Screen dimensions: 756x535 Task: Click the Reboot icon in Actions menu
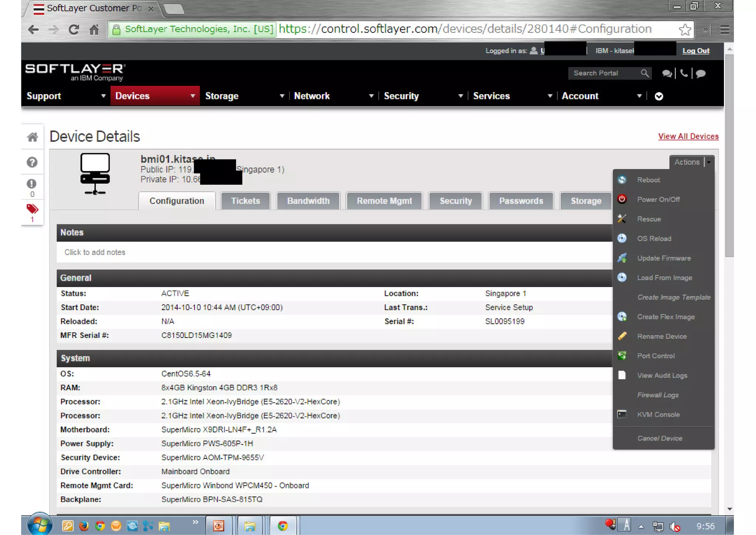pyautogui.click(x=622, y=180)
